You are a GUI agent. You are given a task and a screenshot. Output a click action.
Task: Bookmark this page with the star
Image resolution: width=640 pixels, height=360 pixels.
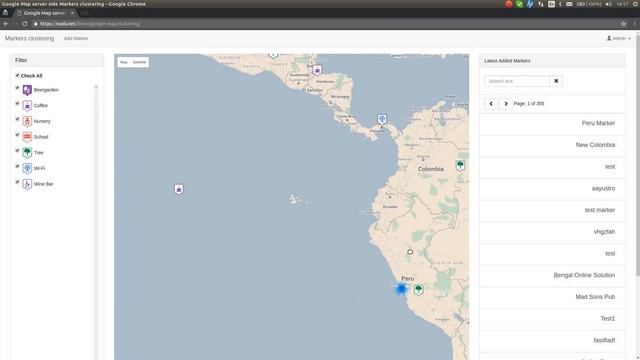(623, 24)
